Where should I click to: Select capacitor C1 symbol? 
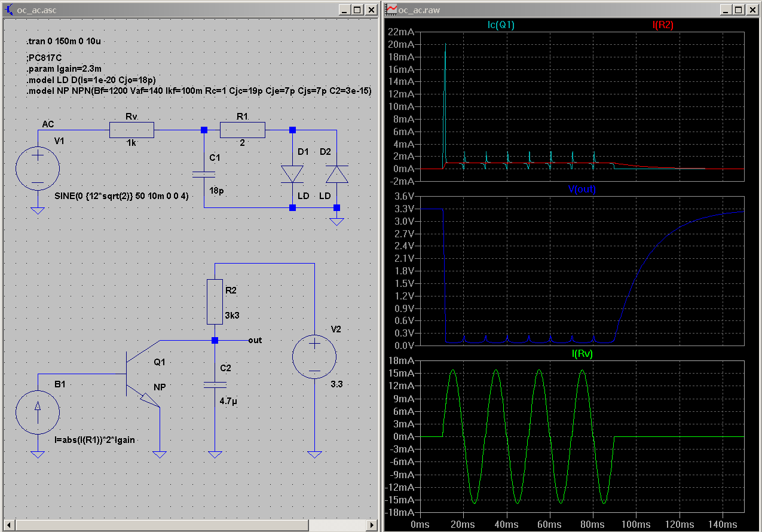pos(204,174)
